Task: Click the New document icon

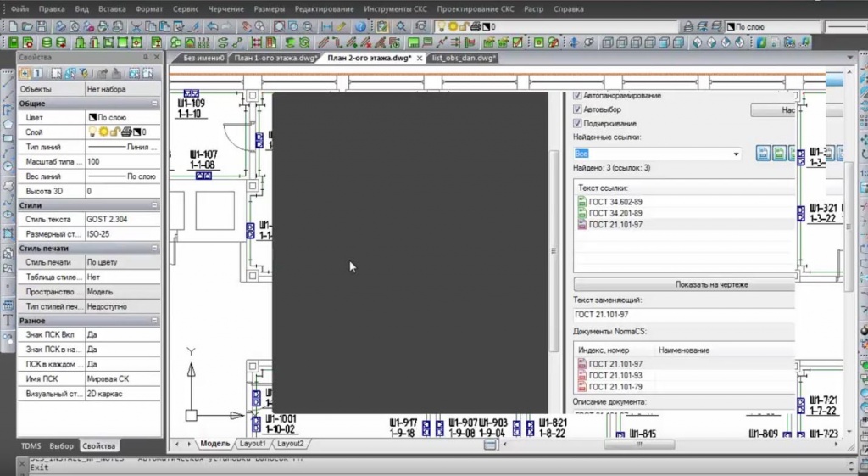Action: [14, 26]
